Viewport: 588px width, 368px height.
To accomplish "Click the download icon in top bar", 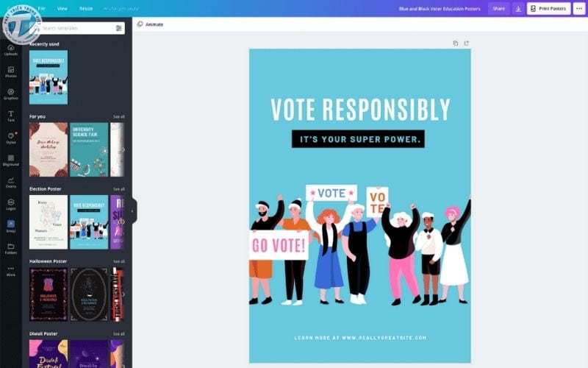I will point(518,9).
